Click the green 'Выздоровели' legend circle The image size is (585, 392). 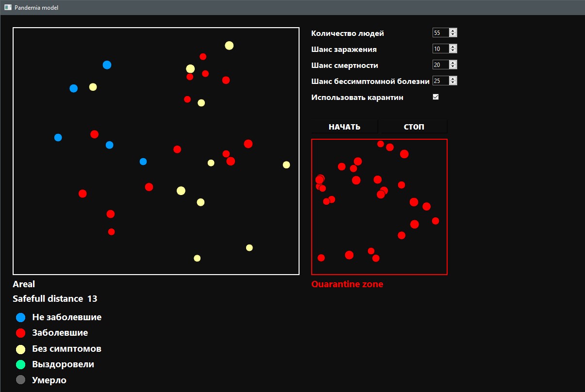[x=20, y=364]
